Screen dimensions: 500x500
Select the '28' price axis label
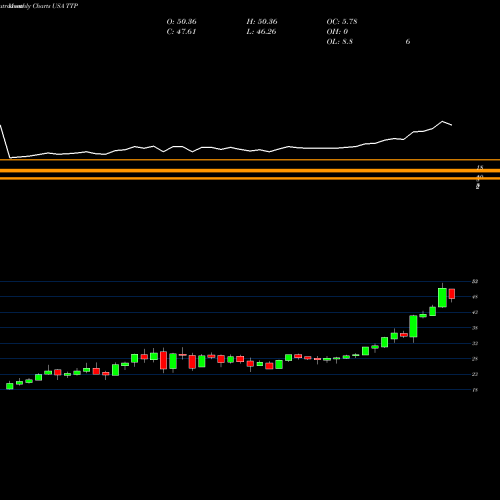475,359
